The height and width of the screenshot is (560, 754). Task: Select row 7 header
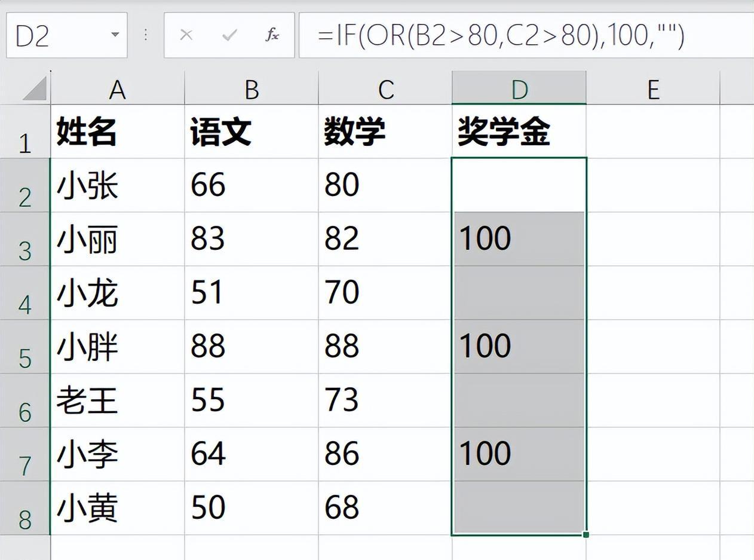25,454
